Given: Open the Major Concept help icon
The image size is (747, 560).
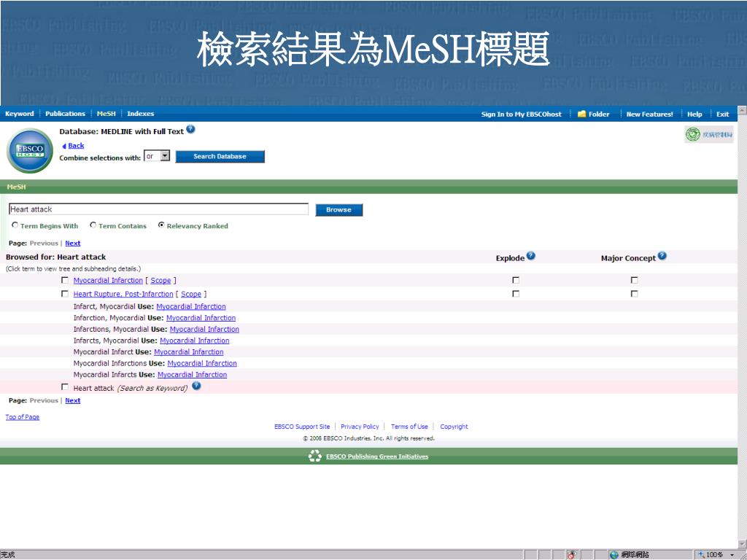Looking at the screenshot, I should coord(662,256).
